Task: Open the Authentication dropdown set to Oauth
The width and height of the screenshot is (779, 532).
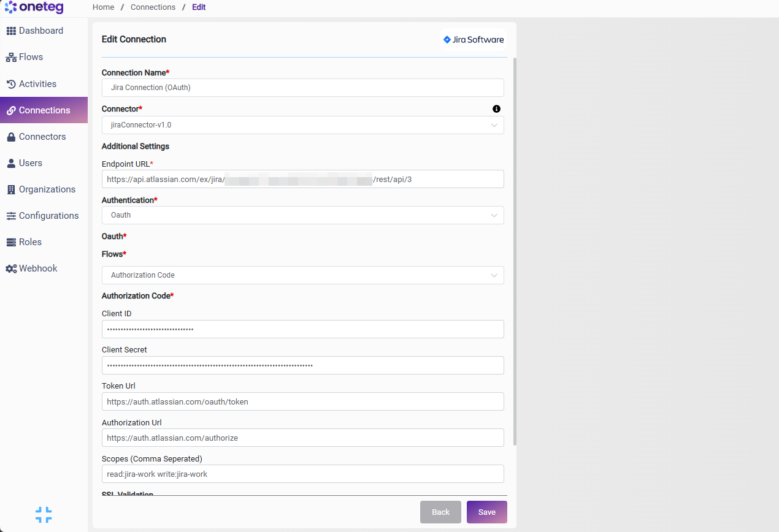Action: 303,215
